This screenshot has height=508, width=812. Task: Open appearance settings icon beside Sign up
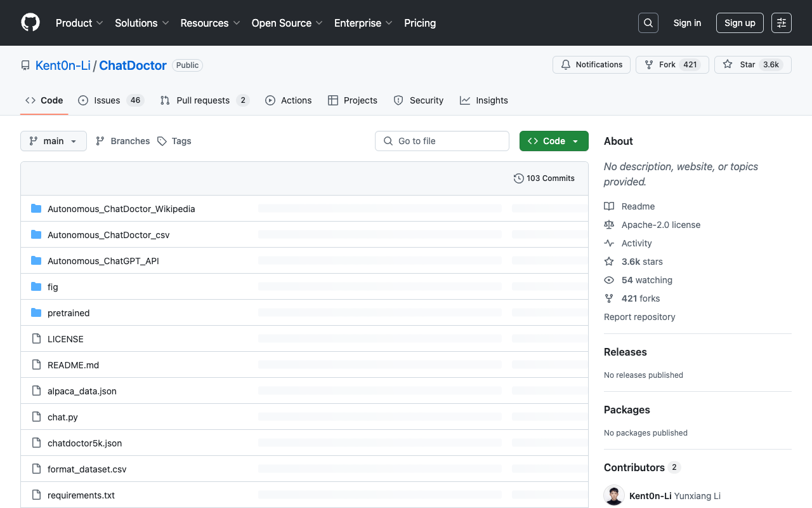(782, 23)
